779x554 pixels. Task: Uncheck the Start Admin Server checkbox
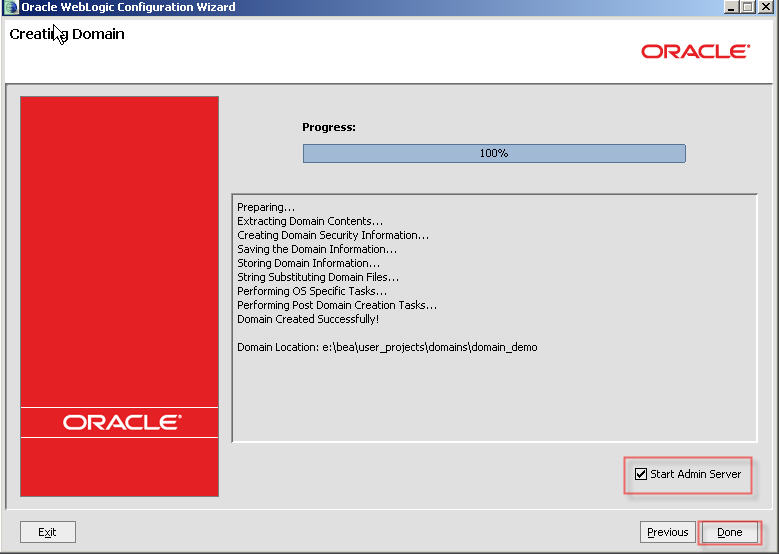641,474
